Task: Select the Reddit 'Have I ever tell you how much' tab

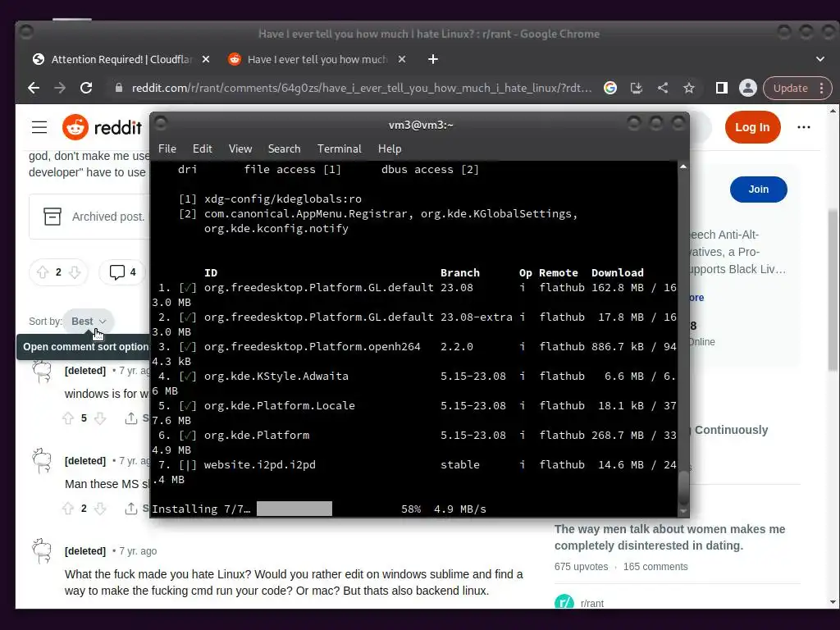Action: (317, 59)
